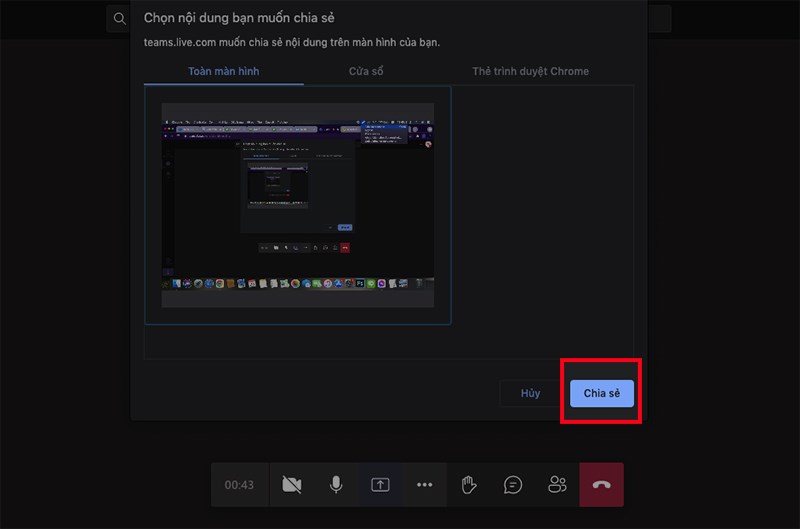Click the 00:43 meeting timer
The width and height of the screenshot is (800, 529).
pos(239,485)
